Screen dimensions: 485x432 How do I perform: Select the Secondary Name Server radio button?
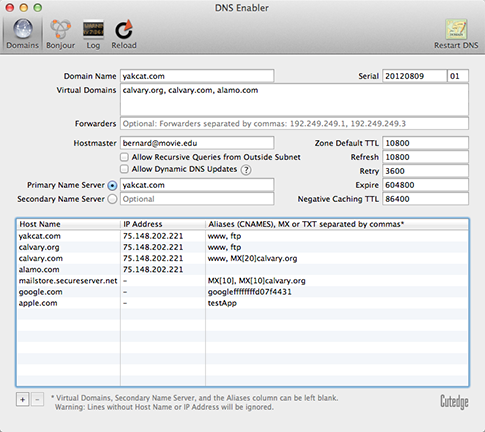[112, 199]
